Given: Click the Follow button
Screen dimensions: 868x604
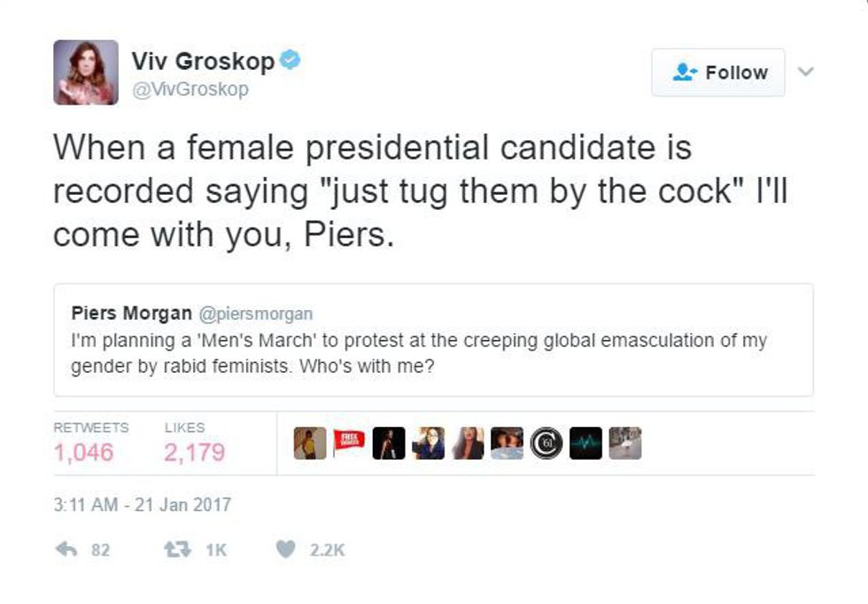Looking at the screenshot, I should (718, 73).
